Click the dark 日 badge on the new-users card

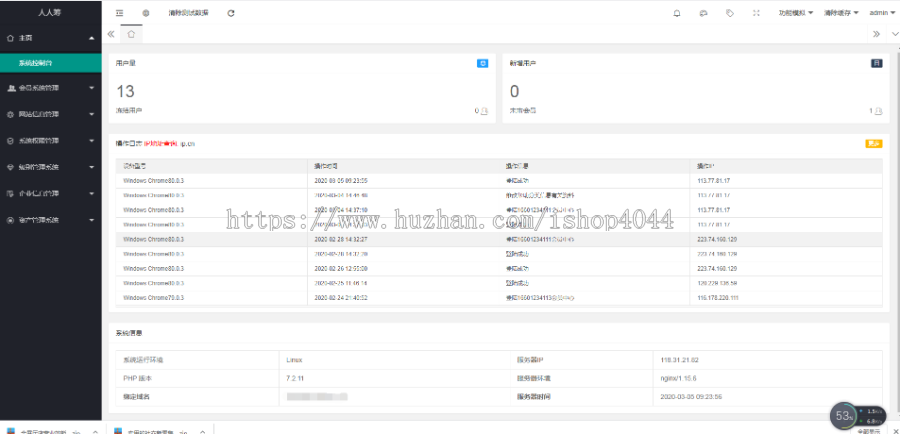point(876,63)
